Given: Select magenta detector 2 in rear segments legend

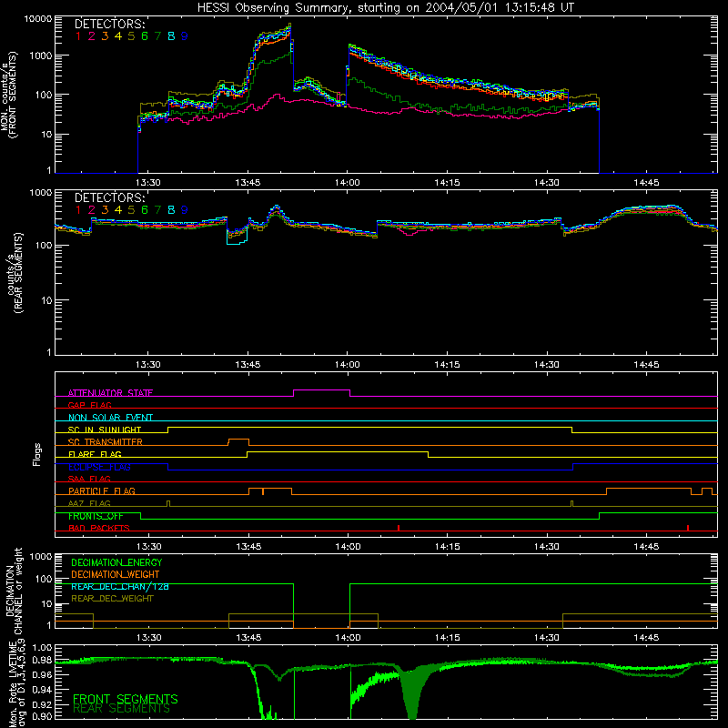Looking at the screenshot, I should click(92, 210).
